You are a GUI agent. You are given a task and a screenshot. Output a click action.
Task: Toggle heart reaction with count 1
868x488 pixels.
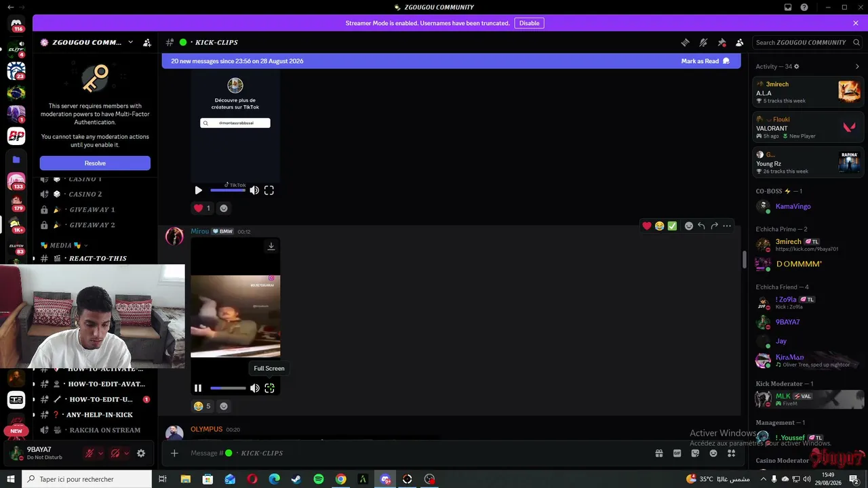(202, 208)
